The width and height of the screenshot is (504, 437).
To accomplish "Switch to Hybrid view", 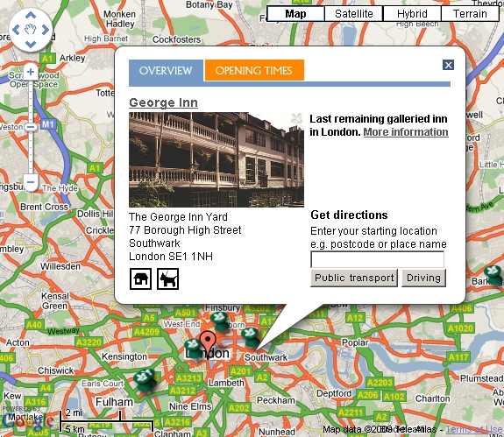I will (x=412, y=14).
